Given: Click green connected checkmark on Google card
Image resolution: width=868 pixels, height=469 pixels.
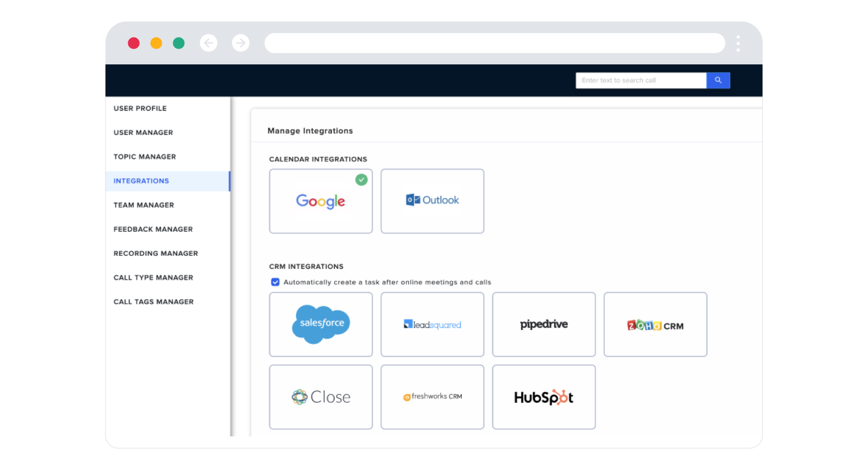Looking at the screenshot, I should 362,180.
